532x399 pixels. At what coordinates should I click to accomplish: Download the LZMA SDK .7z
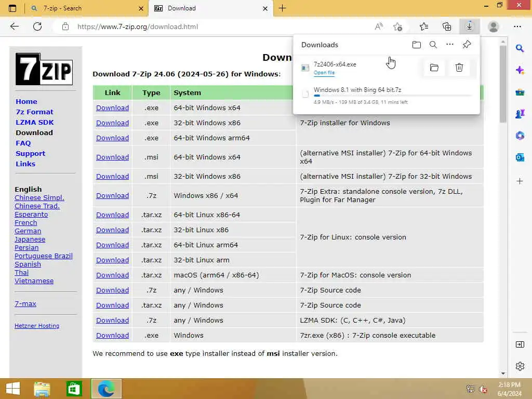[x=112, y=320]
